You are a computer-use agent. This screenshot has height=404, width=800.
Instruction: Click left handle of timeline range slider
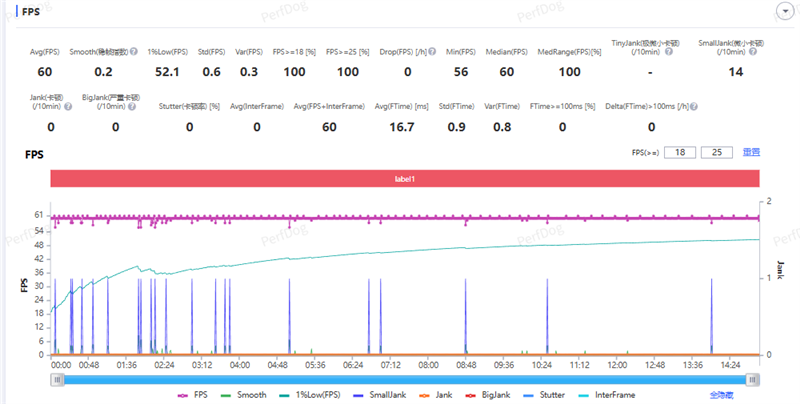click(x=58, y=379)
